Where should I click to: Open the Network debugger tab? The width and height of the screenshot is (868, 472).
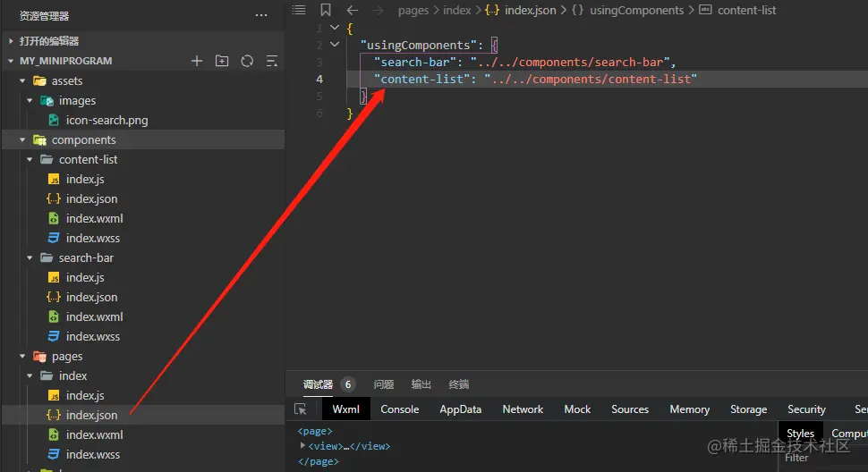[523, 409]
